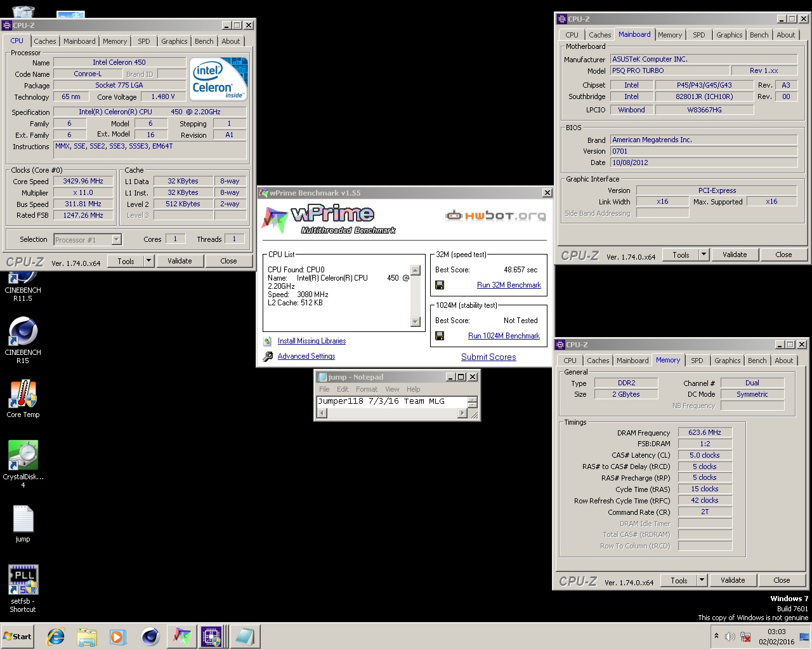Click the P5Q PRO TURBO model field
The image size is (812, 650).
[x=669, y=70]
